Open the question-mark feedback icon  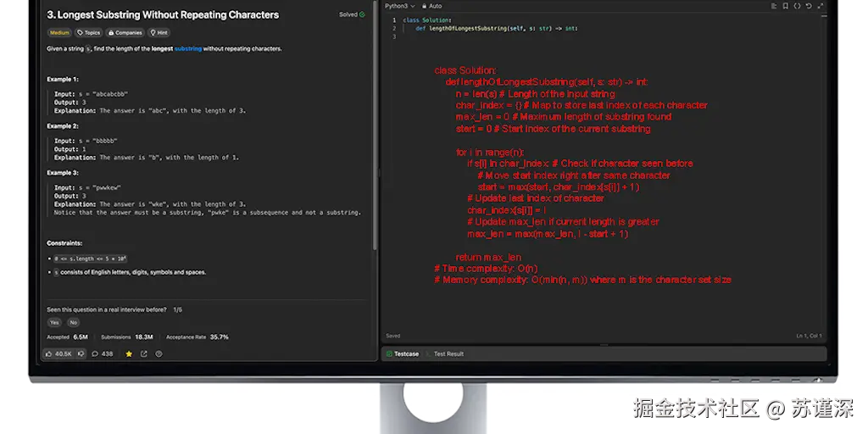[159, 353]
